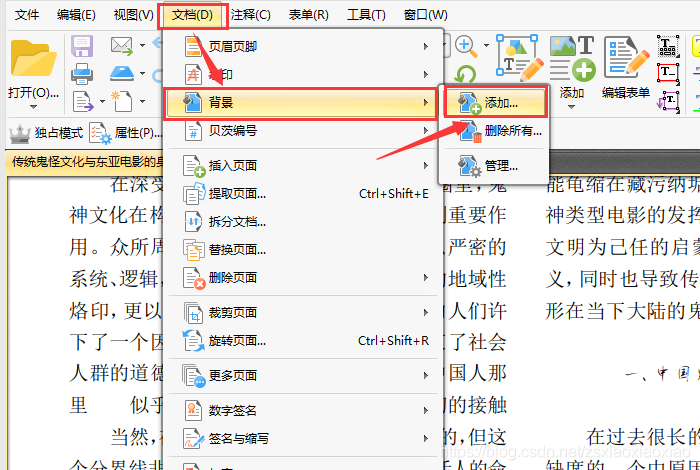Open the 窗口(W) menu
Viewport: 700px width, 470px height.
425,15
